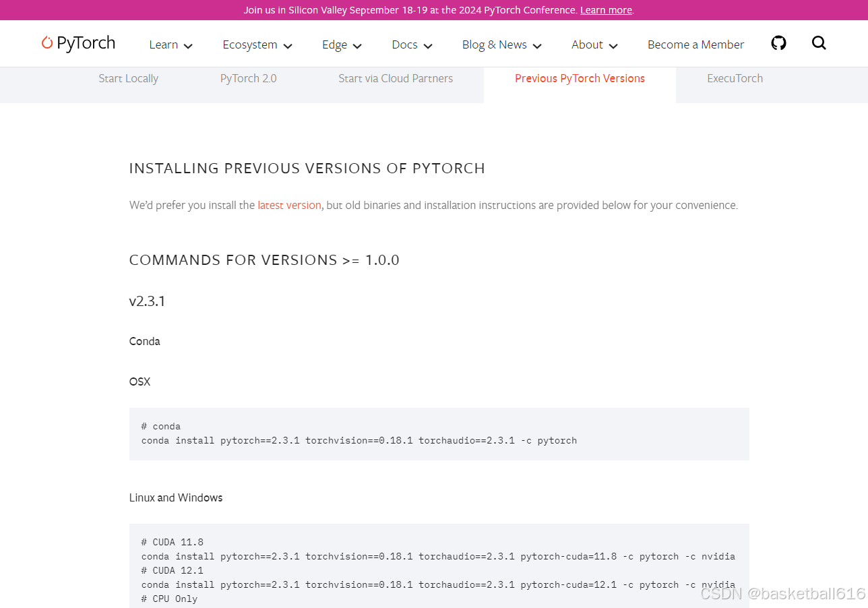Viewport: 868px width, 608px height.
Task: Click the 'Installing previous versions of PyTorch' heading
Action: 307,168
